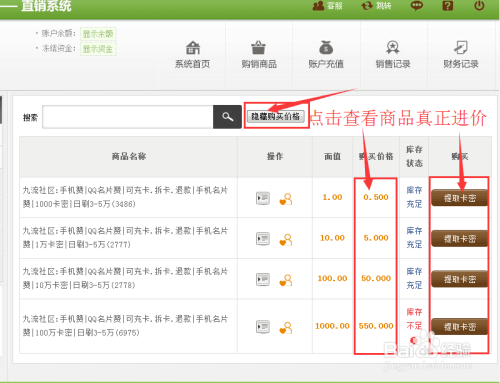Click 提取卡密 for 1000卡密 product
Image resolution: width=500 pixels, height=383 pixels.
tap(459, 198)
